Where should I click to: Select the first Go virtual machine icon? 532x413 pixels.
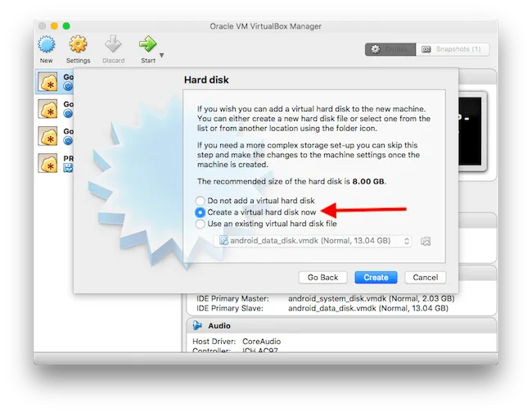47,82
